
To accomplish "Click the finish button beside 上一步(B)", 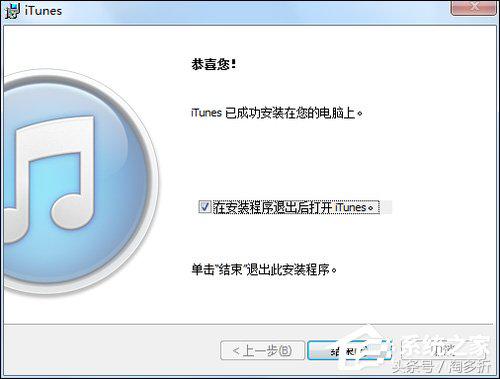I will tap(349, 350).
